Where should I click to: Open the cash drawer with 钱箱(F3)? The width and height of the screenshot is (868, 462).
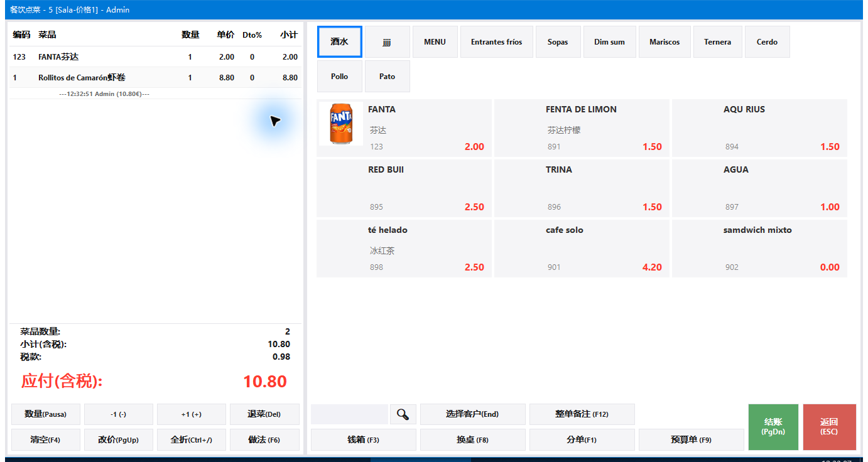364,440
